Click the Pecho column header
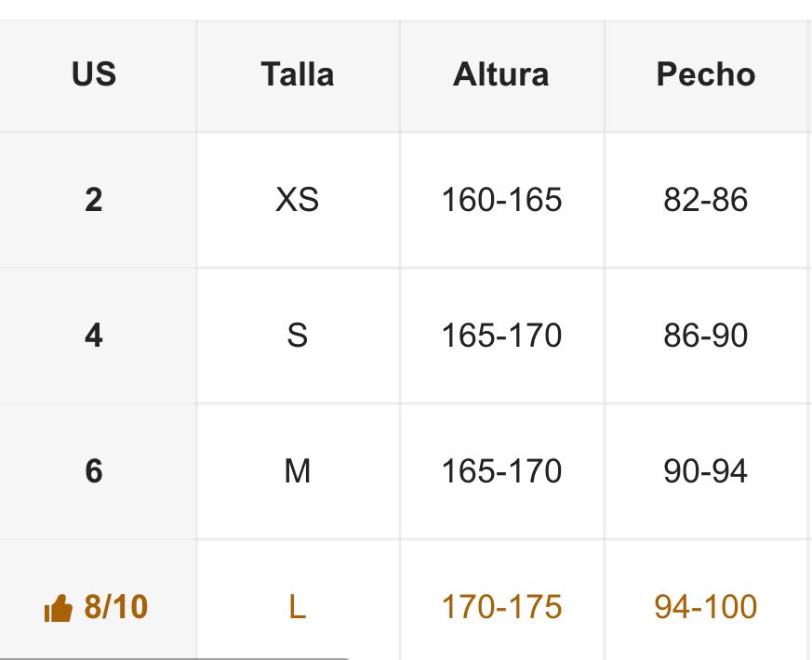 [705, 74]
